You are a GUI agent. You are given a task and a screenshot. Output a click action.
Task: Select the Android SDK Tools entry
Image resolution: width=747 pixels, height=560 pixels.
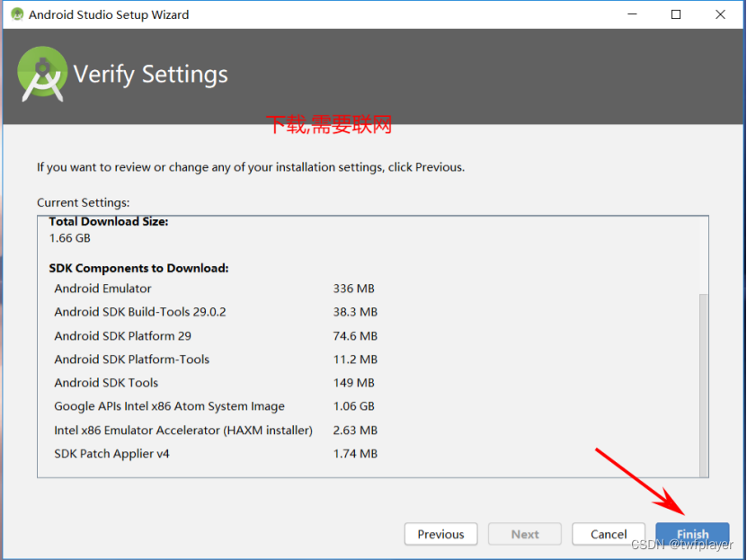[106, 383]
